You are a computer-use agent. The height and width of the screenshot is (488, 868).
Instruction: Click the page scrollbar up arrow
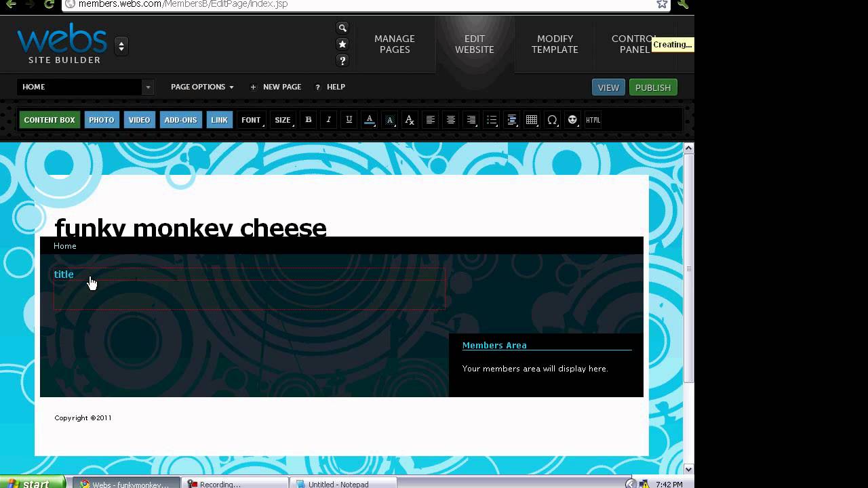688,148
